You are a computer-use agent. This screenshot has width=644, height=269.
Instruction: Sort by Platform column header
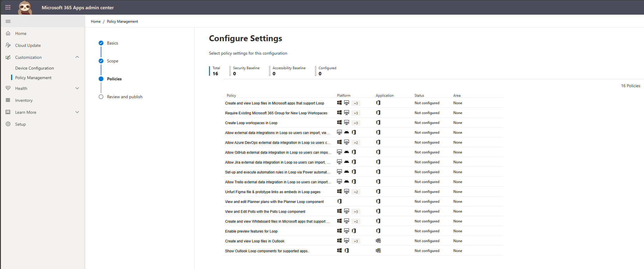(344, 96)
